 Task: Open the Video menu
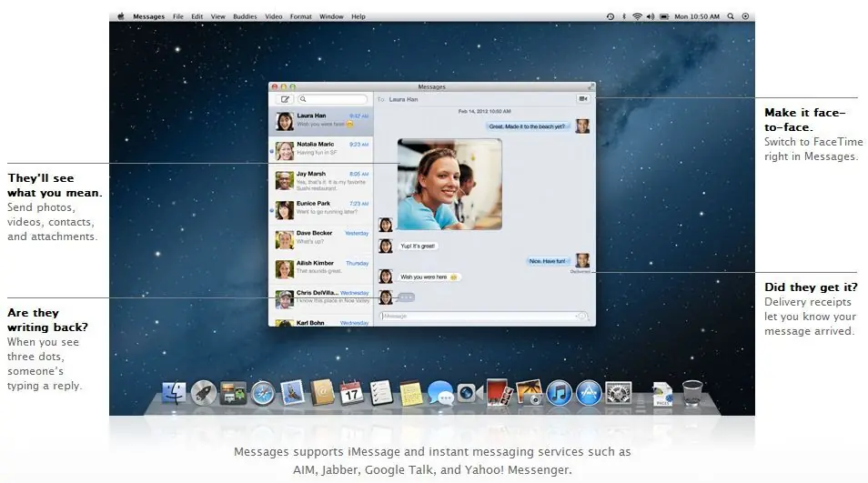click(274, 16)
